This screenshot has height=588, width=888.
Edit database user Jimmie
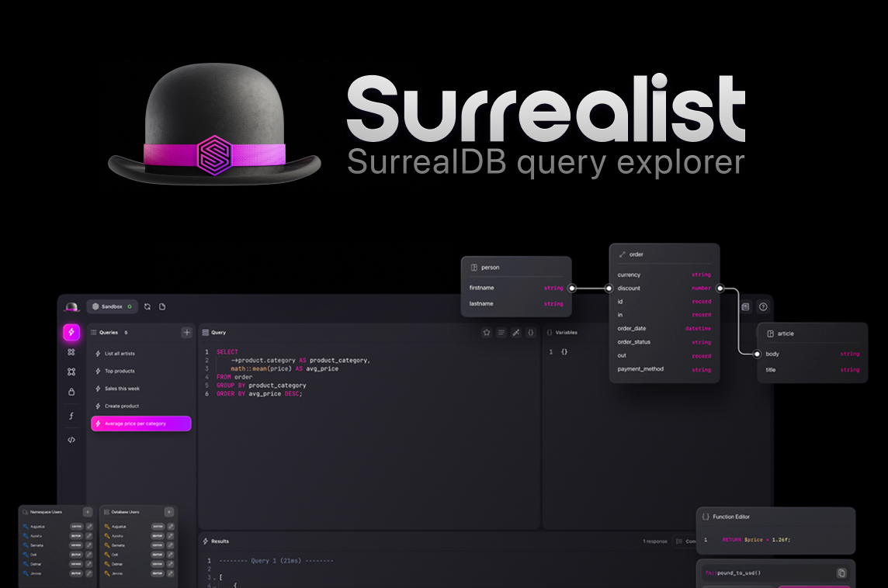pyautogui.click(x=171, y=573)
